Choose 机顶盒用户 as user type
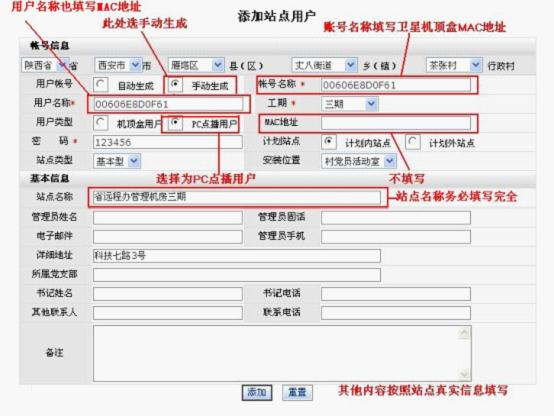The width and height of the screenshot is (554, 416). click(x=100, y=123)
